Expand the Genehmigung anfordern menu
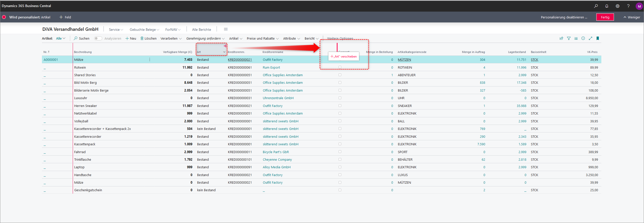644x223 pixels. pyautogui.click(x=205, y=38)
